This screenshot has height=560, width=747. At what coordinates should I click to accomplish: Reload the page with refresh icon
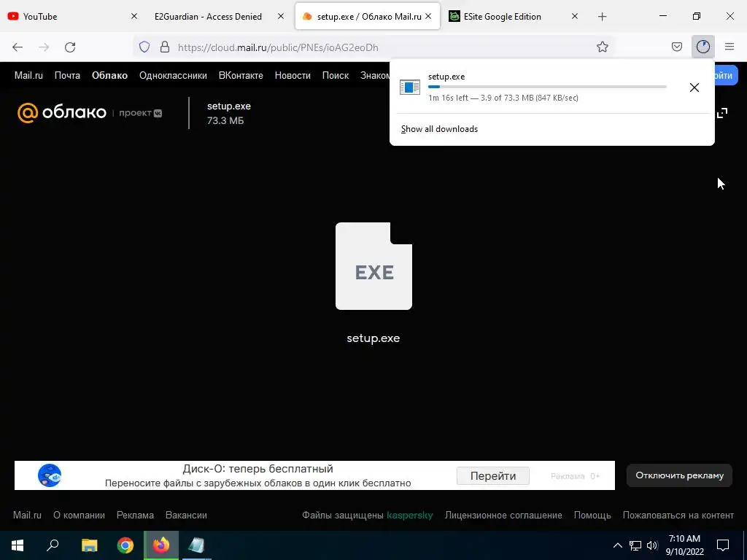pyautogui.click(x=70, y=47)
